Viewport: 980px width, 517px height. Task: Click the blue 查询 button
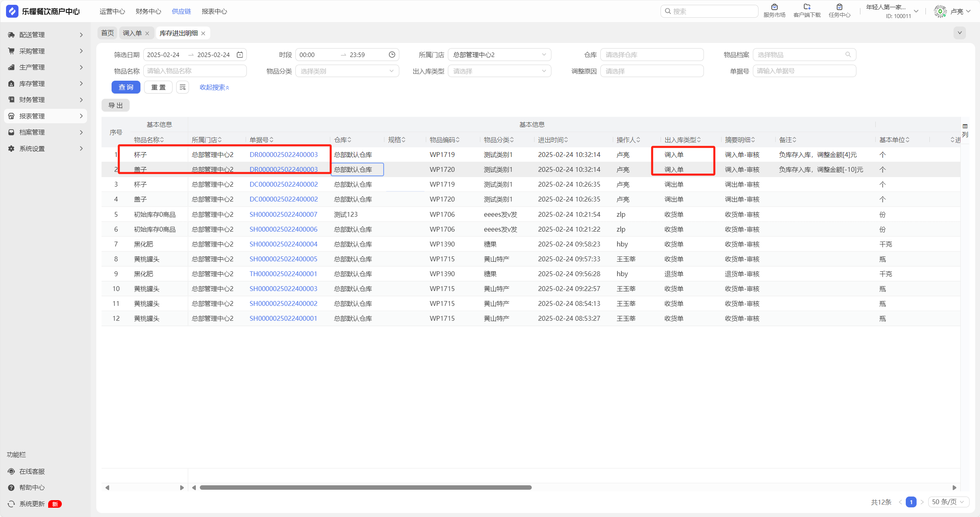126,87
